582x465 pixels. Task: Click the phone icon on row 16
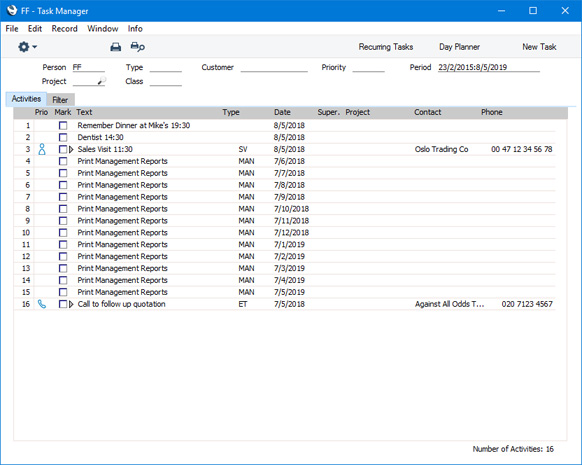point(42,304)
